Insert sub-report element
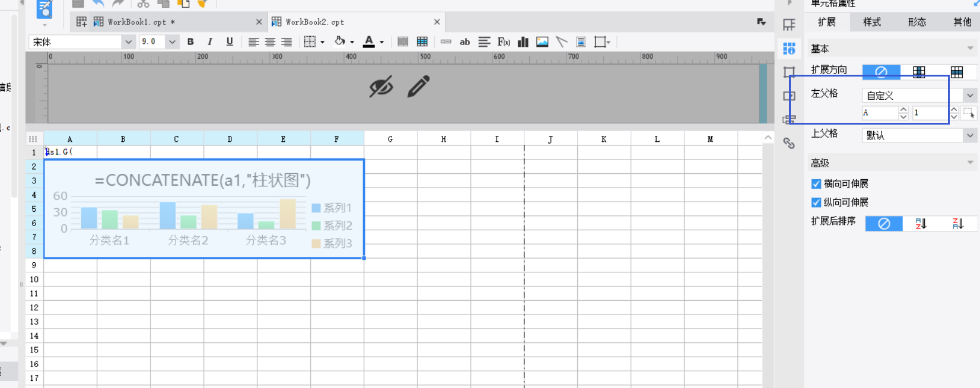 point(581,42)
